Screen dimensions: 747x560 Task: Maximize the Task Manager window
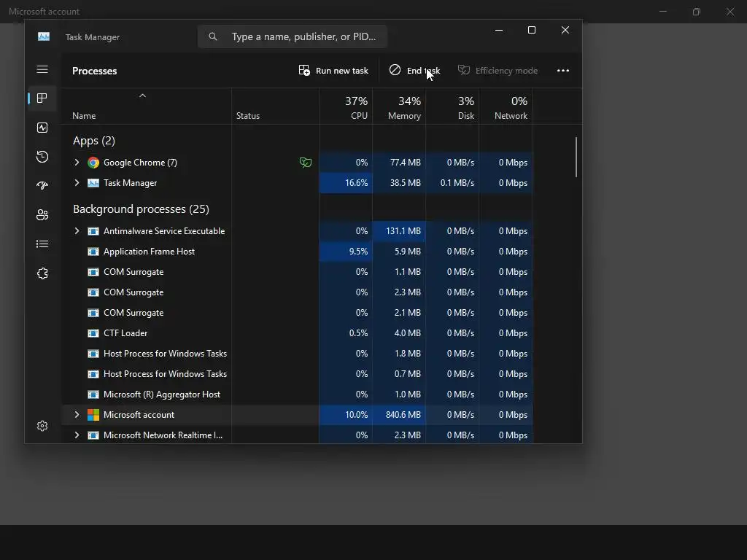click(x=532, y=30)
